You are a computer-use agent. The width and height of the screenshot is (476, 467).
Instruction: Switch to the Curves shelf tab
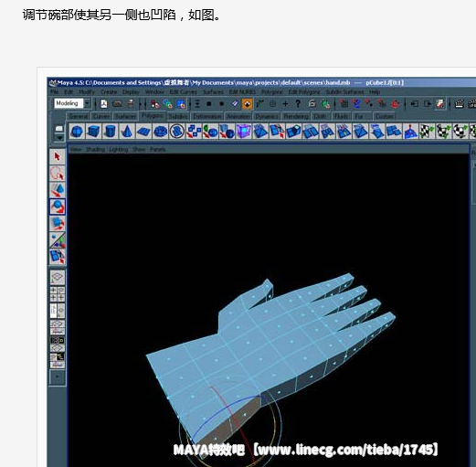101,116
